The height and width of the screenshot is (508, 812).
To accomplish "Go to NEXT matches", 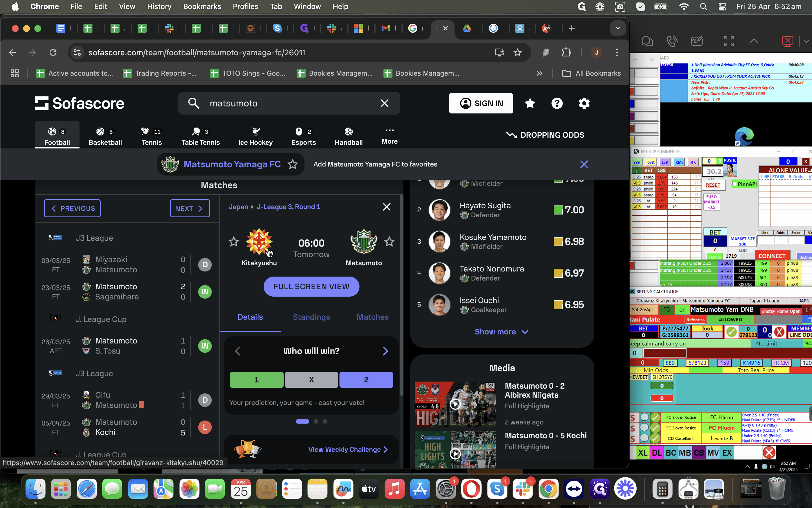I will pyautogui.click(x=189, y=208).
